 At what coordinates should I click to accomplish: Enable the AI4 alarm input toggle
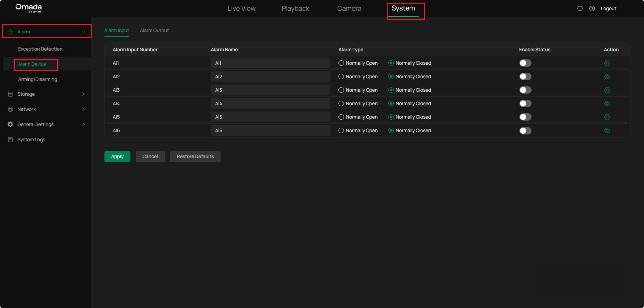pyautogui.click(x=525, y=103)
